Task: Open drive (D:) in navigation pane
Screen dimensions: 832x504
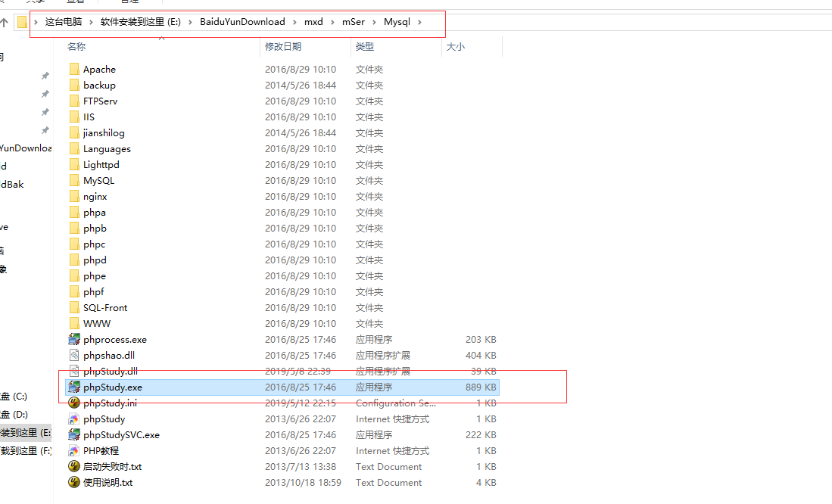Action: click(x=14, y=415)
